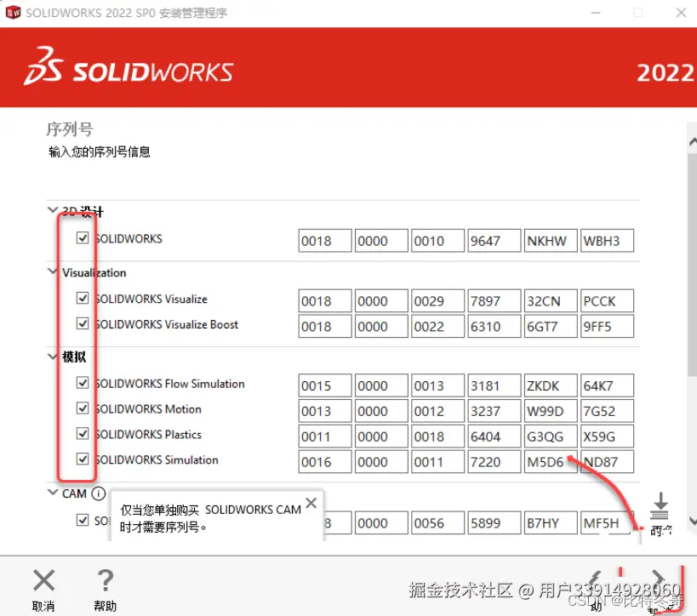697x616 pixels.
Task: Click CAM serial field containing 5899
Action: pyautogui.click(x=494, y=522)
